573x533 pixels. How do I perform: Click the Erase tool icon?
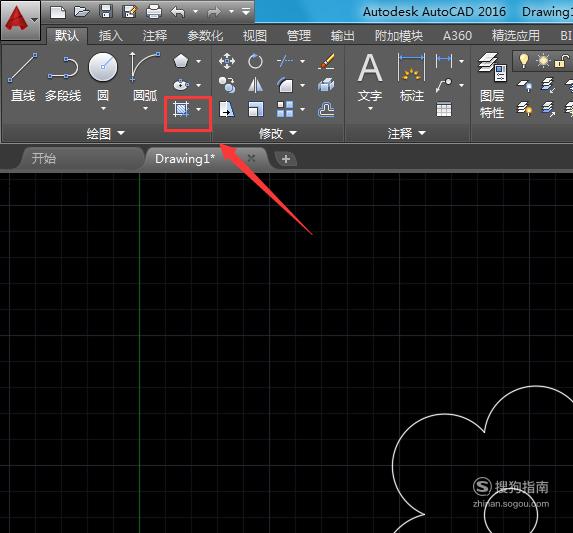(326, 61)
